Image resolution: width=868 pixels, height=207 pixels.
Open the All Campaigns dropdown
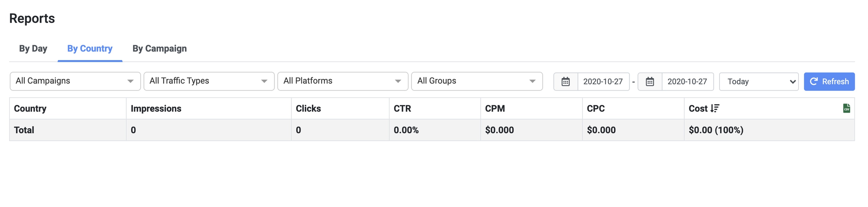click(75, 81)
